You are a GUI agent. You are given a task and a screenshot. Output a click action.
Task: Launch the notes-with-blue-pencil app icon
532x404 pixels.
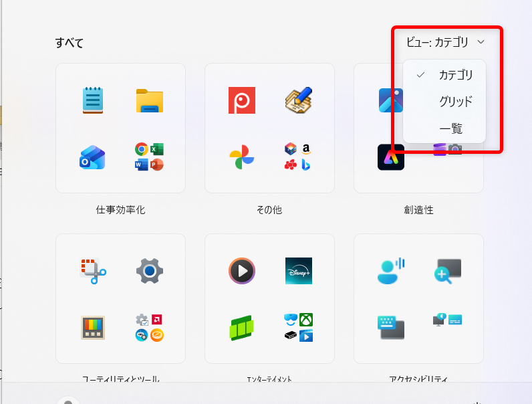299,100
